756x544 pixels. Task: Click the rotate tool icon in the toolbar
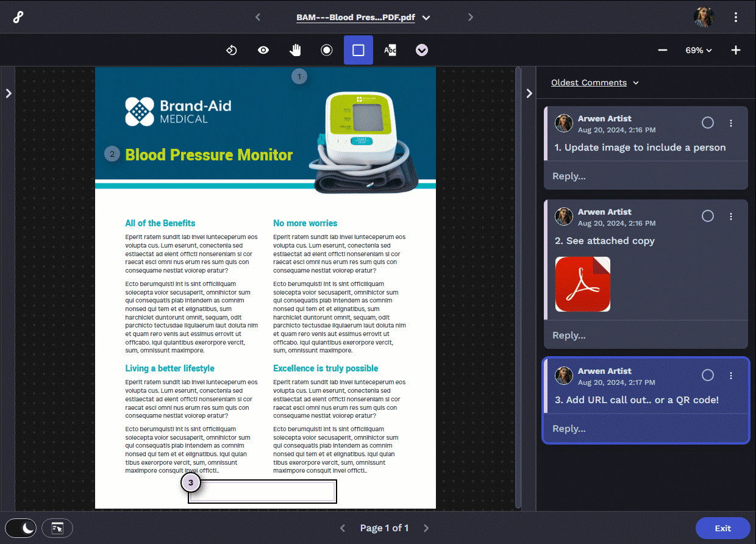[232, 50]
